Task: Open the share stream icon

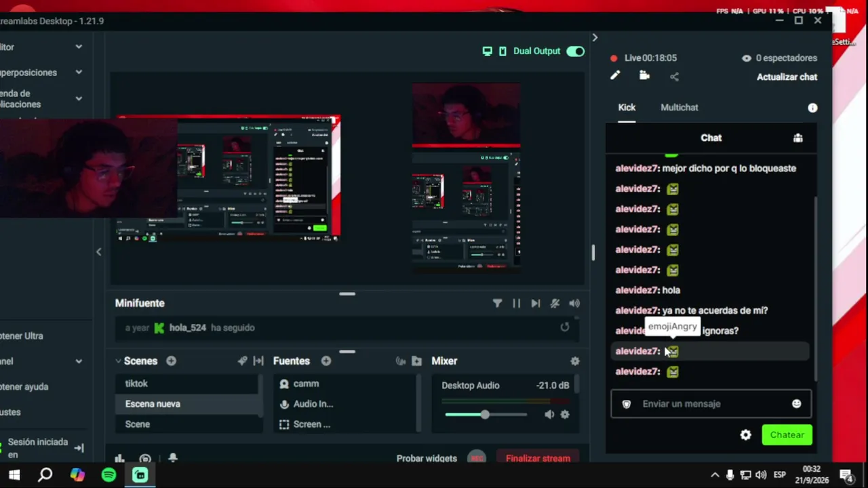Action: click(x=674, y=77)
